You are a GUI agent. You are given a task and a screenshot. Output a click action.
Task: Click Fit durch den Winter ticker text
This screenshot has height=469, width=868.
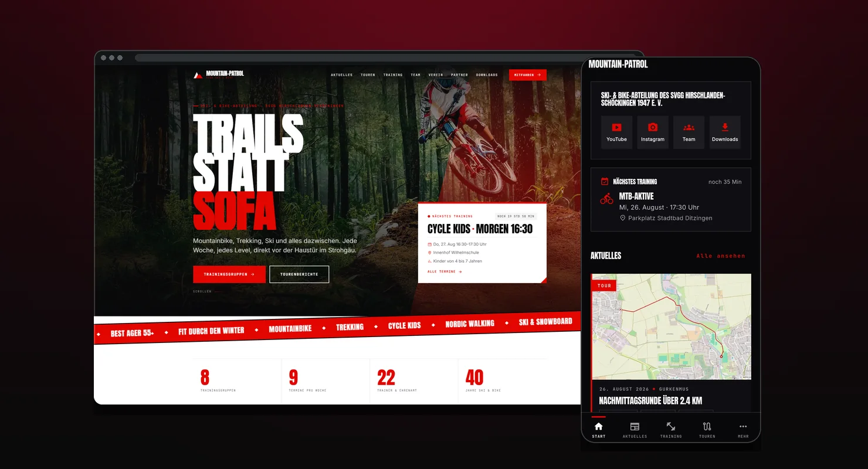pos(211,331)
